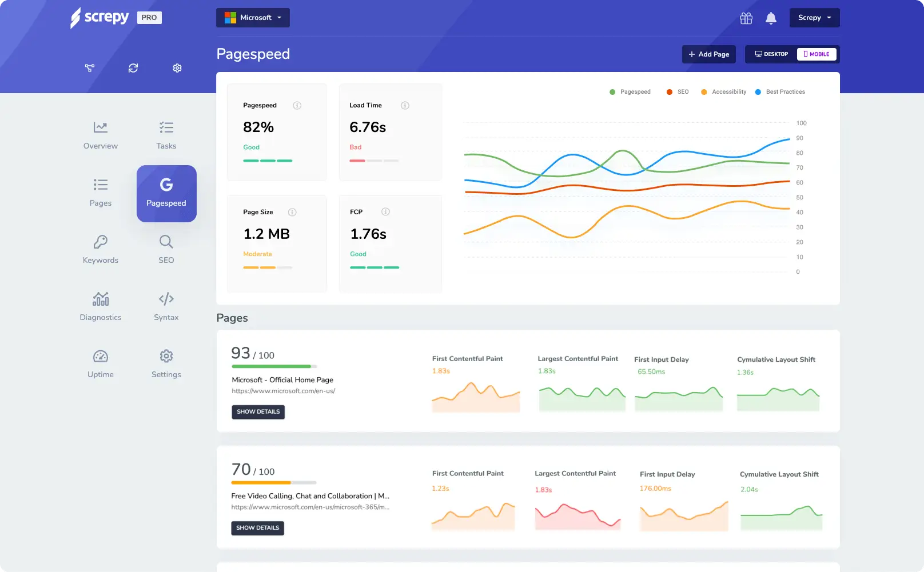Switch to Desktop view
Viewport: 924px width, 572px height.
point(771,54)
